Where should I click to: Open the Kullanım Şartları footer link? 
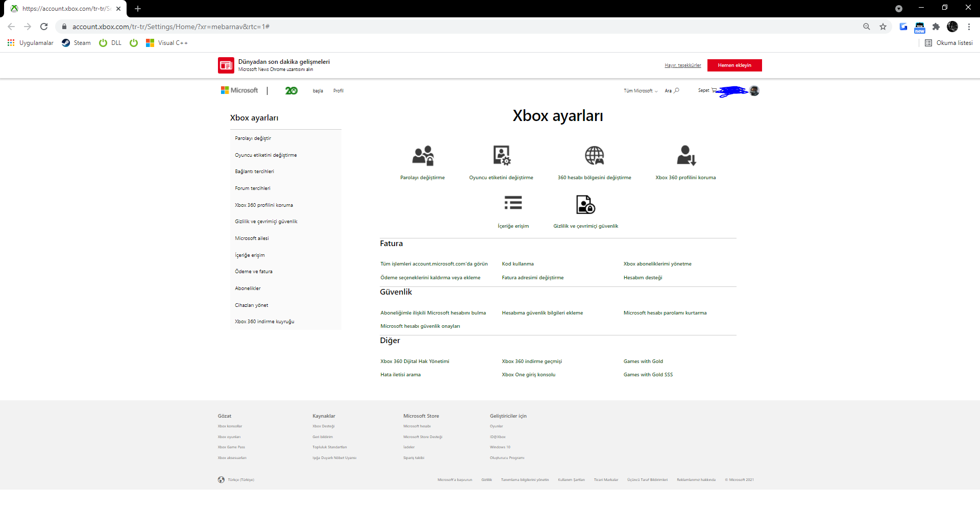point(572,480)
